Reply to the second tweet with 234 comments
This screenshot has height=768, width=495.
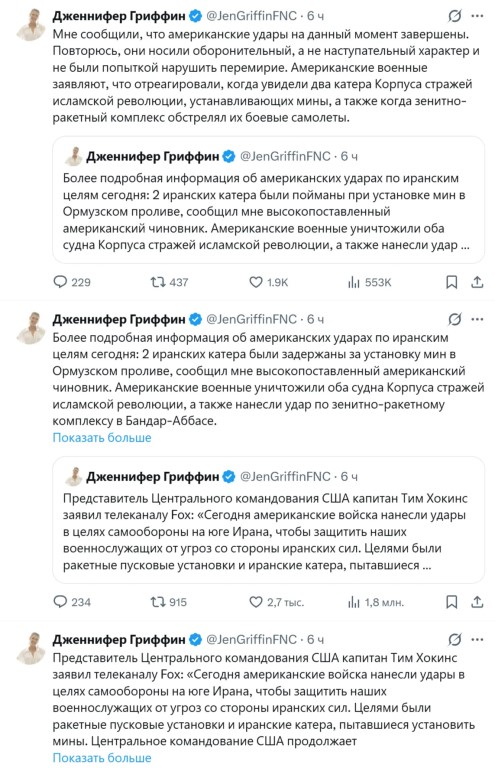coord(72,601)
